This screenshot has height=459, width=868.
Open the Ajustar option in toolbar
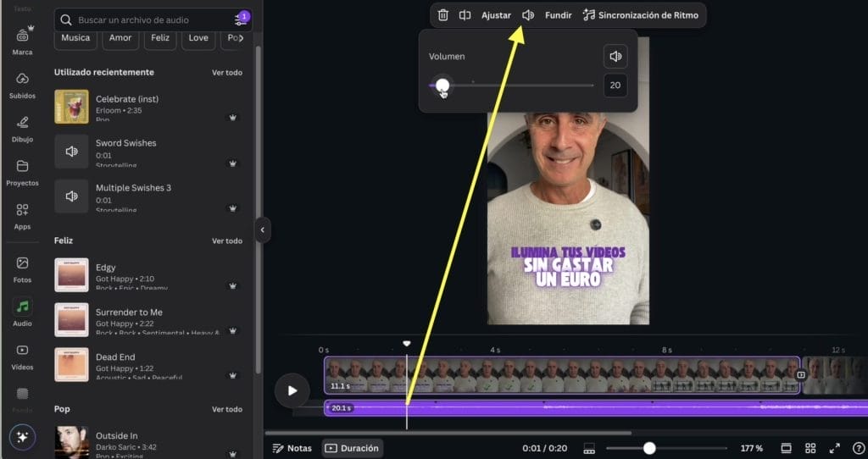(496, 15)
